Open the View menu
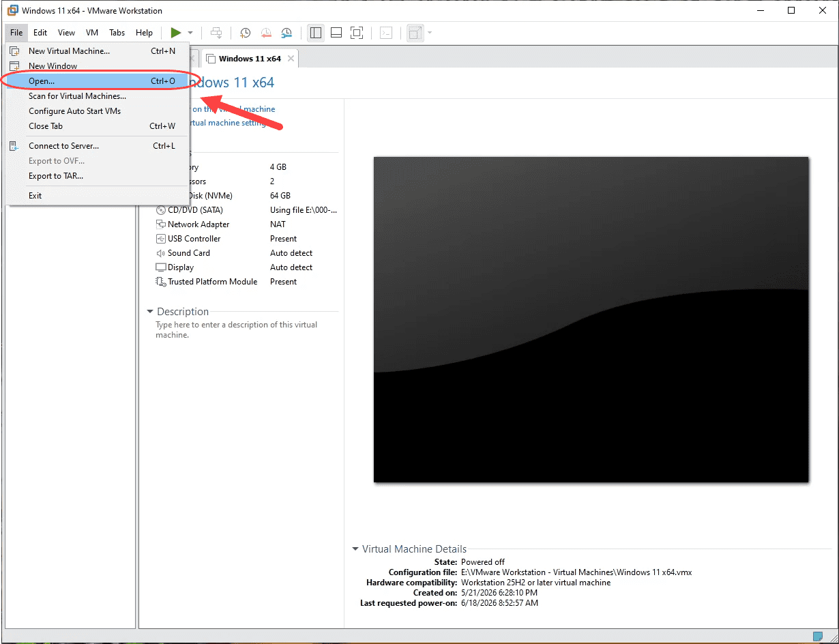This screenshot has height=644, width=839. [x=66, y=33]
